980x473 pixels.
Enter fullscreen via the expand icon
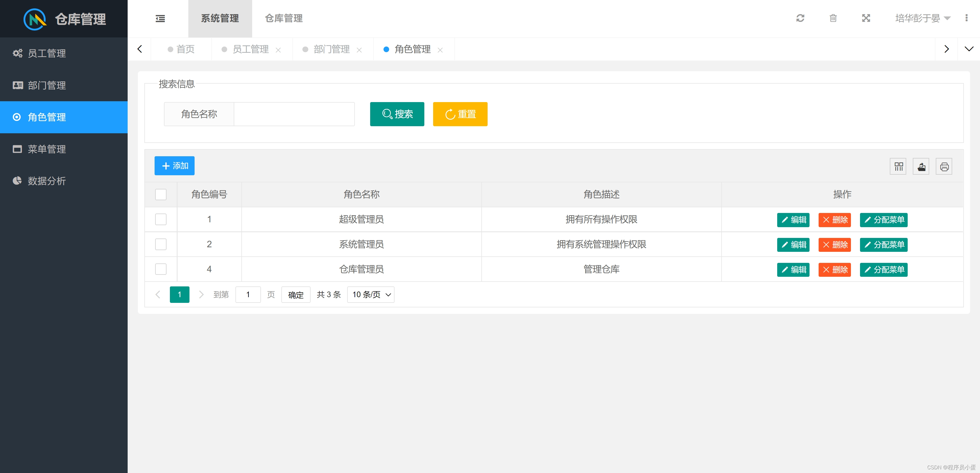click(866, 18)
